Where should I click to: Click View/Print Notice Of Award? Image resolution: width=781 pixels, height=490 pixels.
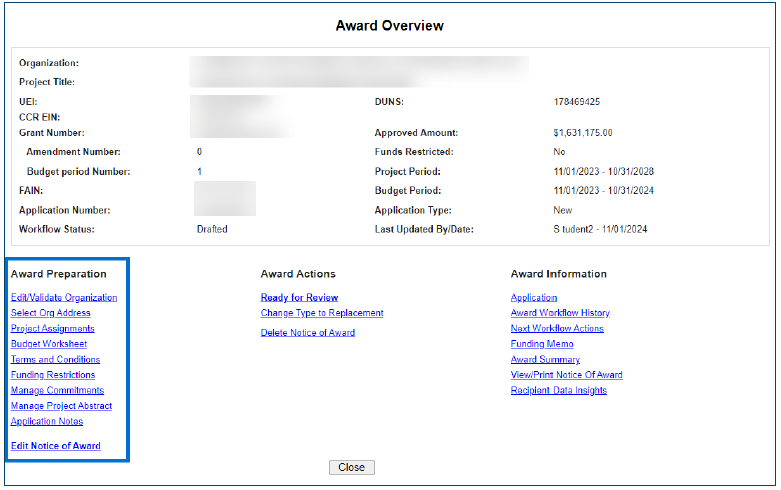click(x=566, y=375)
